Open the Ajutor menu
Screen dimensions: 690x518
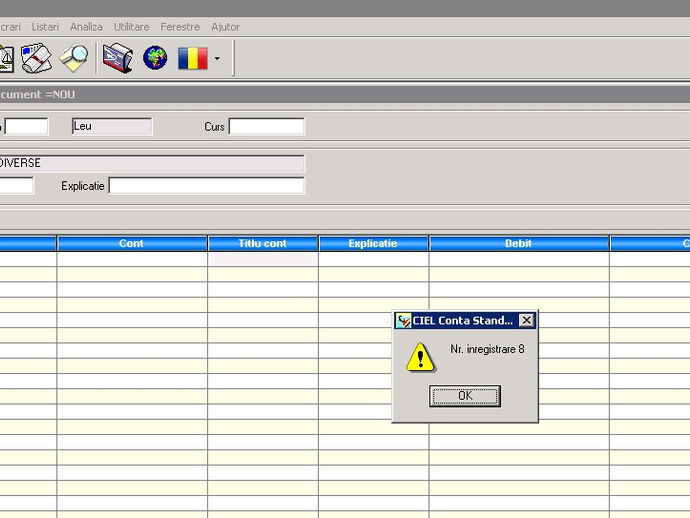225,27
